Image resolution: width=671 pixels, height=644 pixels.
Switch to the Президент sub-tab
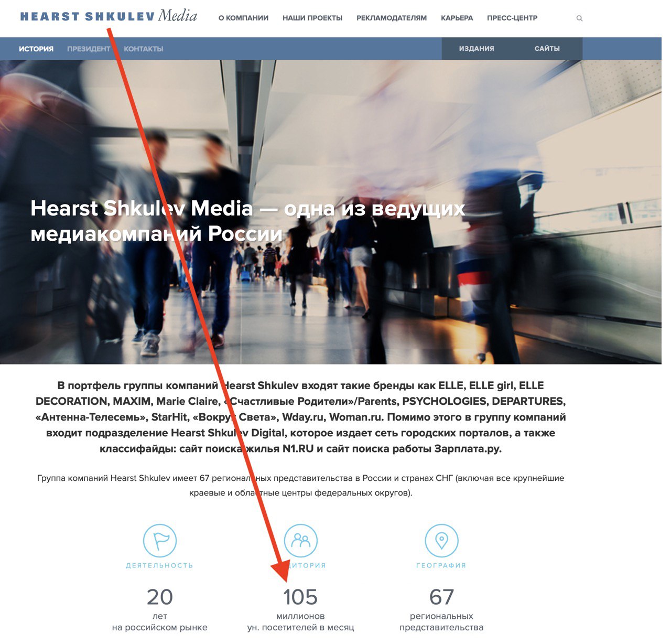pyautogui.click(x=89, y=49)
